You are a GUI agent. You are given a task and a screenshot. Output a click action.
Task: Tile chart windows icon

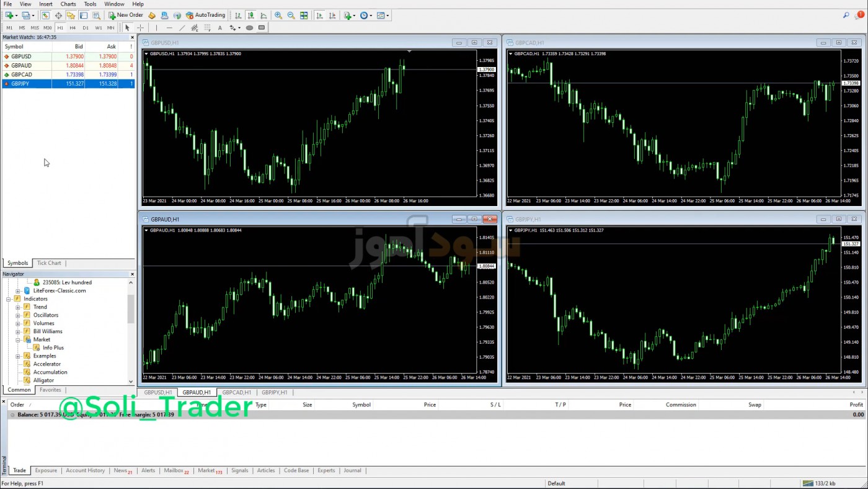[304, 15]
